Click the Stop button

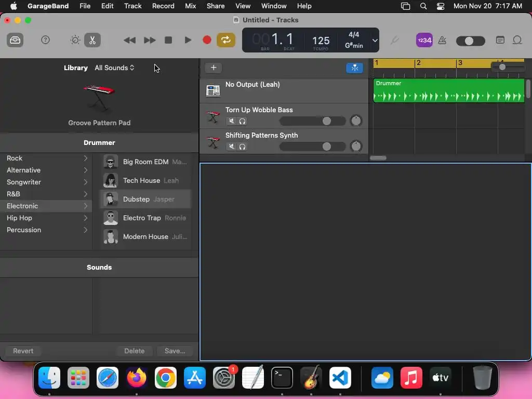coord(168,40)
